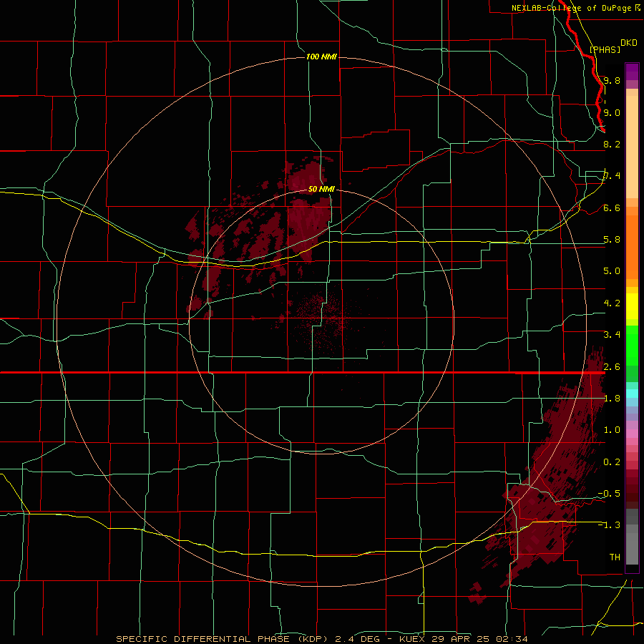Click the 9.8 value on the scale

point(612,80)
